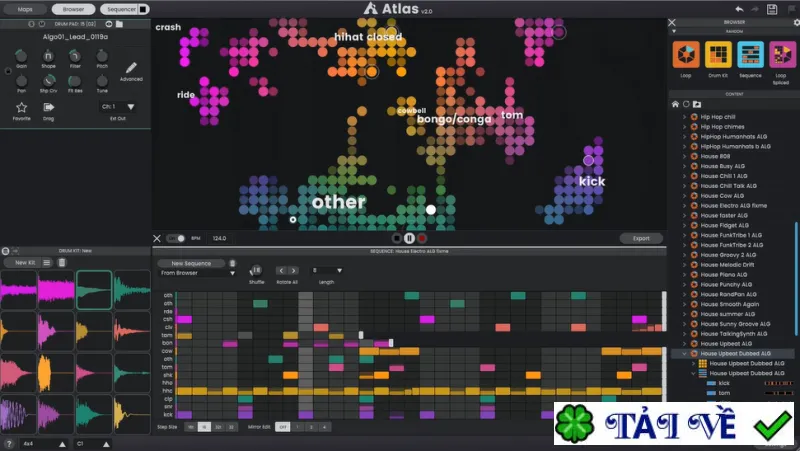The height and width of the screenshot is (451, 800).
Task: Click the add folder icon in Content
Action: click(x=697, y=104)
